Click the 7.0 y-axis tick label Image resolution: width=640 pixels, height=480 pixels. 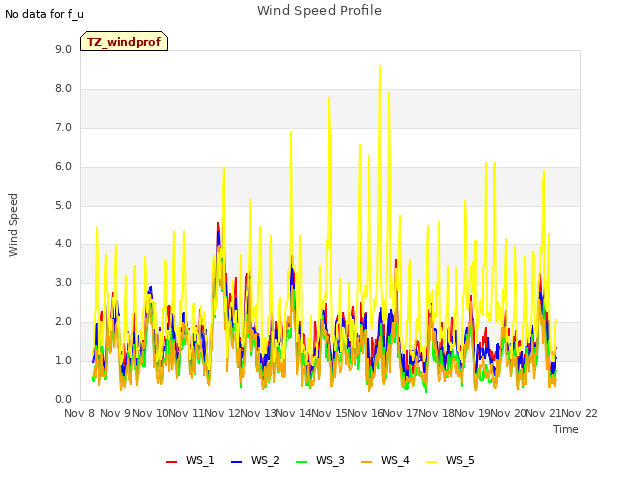click(63, 128)
